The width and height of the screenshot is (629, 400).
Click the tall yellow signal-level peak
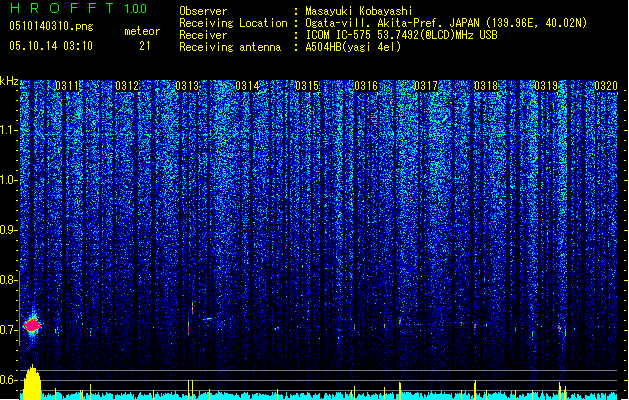(32, 382)
